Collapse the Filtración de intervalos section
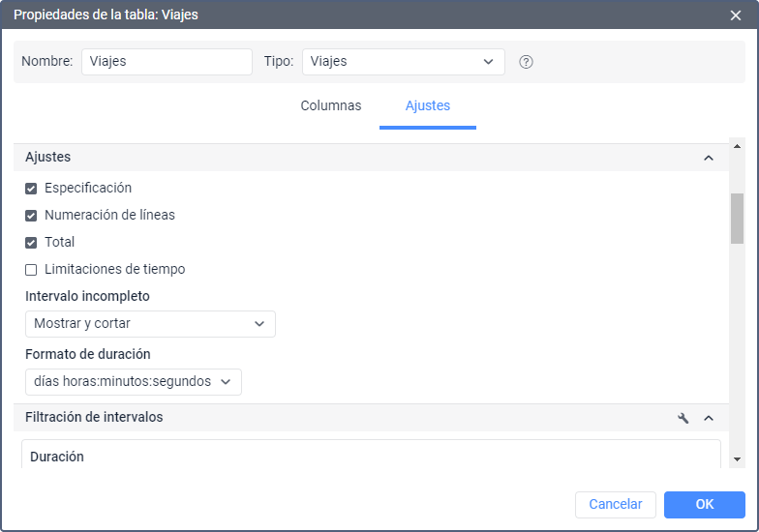 click(709, 418)
